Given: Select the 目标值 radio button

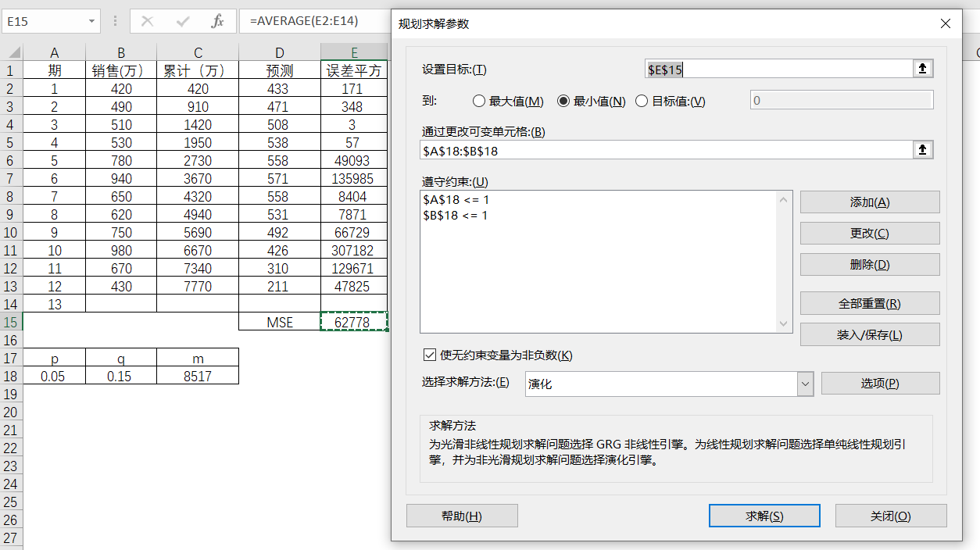Looking at the screenshot, I should click(x=642, y=101).
